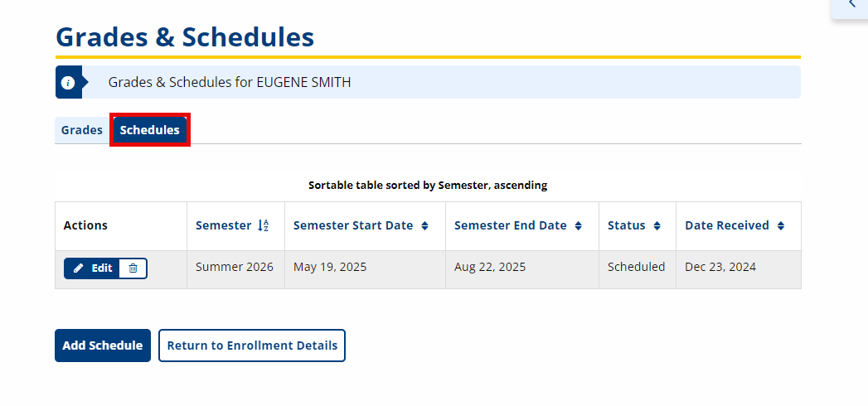Sort table by Semester header

(x=224, y=225)
